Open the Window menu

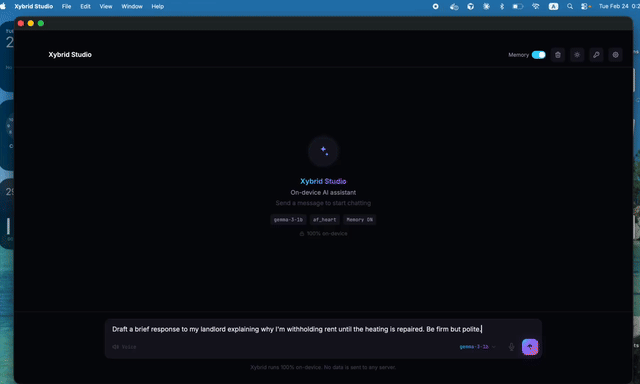(132, 7)
